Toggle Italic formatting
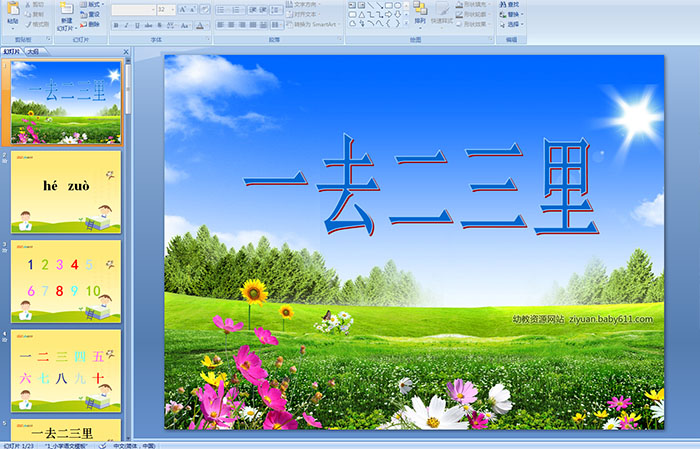700x449 pixels. (x=126, y=25)
